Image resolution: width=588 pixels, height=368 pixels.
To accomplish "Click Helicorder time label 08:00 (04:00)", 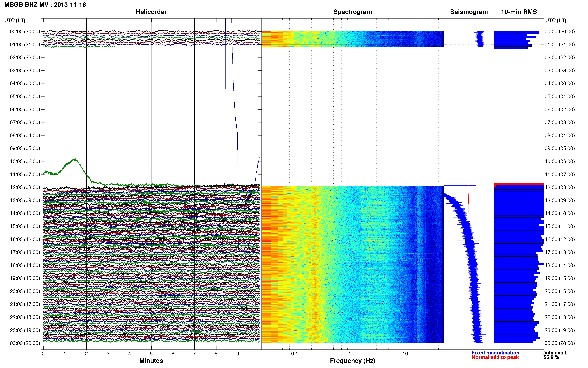I will pyautogui.click(x=25, y=135).
